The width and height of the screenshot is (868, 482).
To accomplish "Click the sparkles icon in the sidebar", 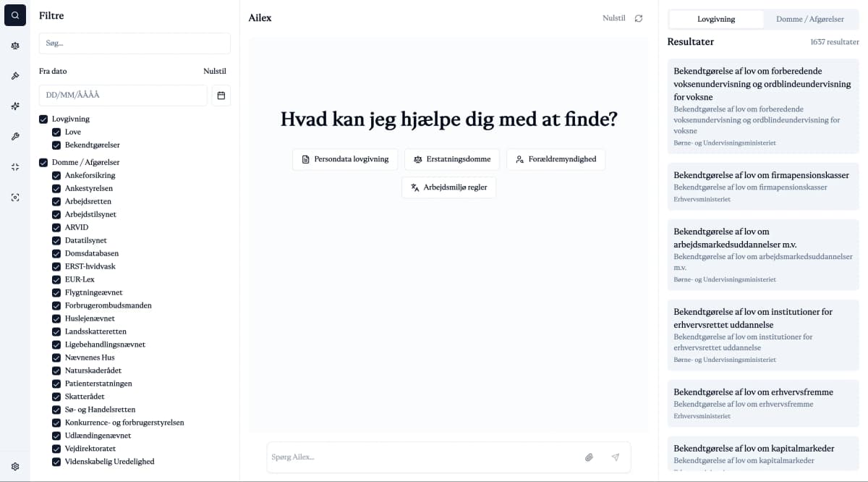I will point(15,106).
